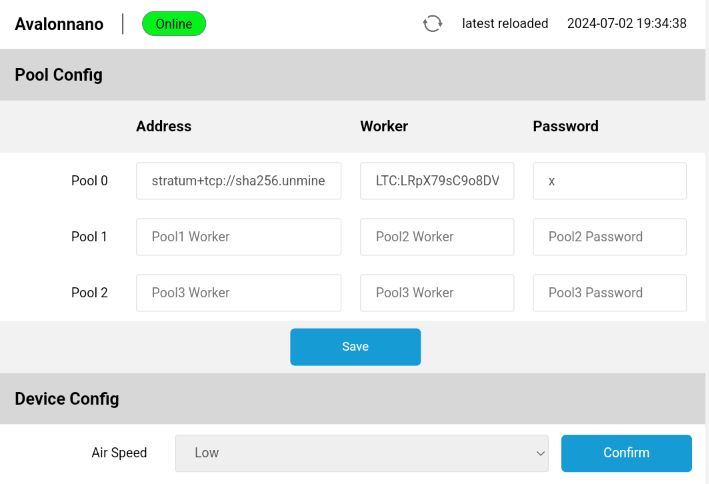The height and width of the screenshot is (484, 709).
Task: Confirm the Air Speed setting
Action: [x=626, y=453]
